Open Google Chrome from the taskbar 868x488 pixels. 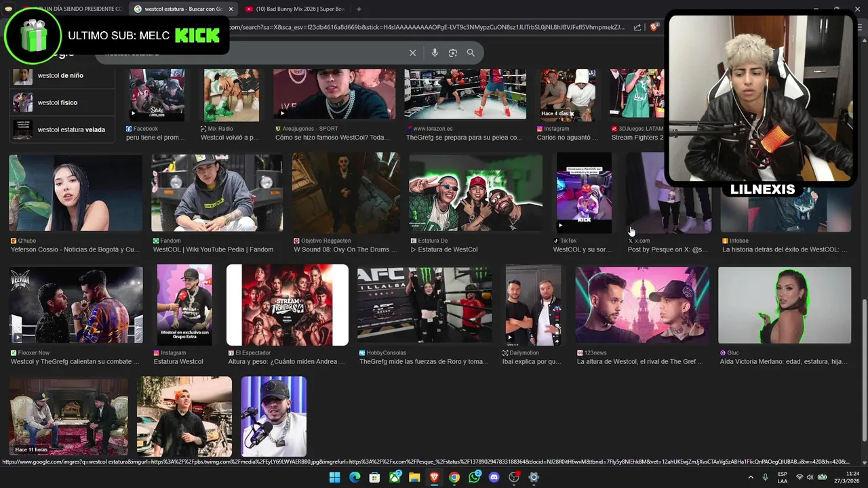(x=454, y=477)
